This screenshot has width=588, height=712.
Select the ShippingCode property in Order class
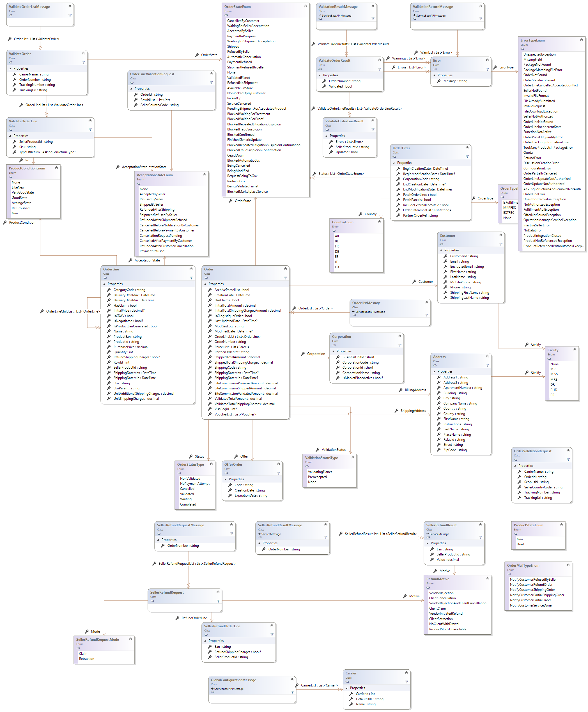pos(230,368)
